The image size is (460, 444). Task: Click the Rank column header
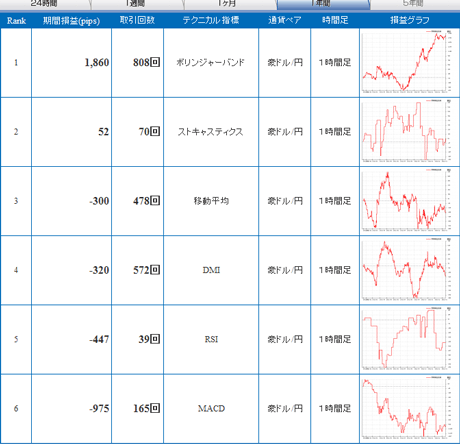(16, 21)
